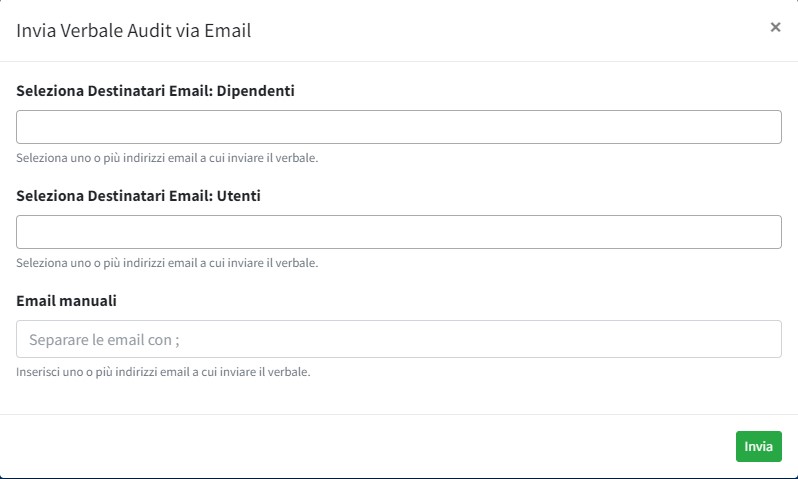Close the Invia Verbale Audit dialog
798x479 pixels.
(x=775, y=28)
